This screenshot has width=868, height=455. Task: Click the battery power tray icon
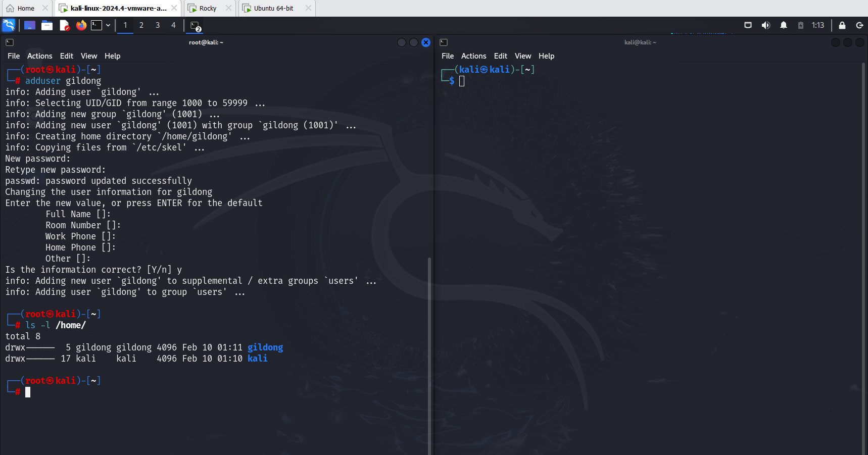(801, 25)
